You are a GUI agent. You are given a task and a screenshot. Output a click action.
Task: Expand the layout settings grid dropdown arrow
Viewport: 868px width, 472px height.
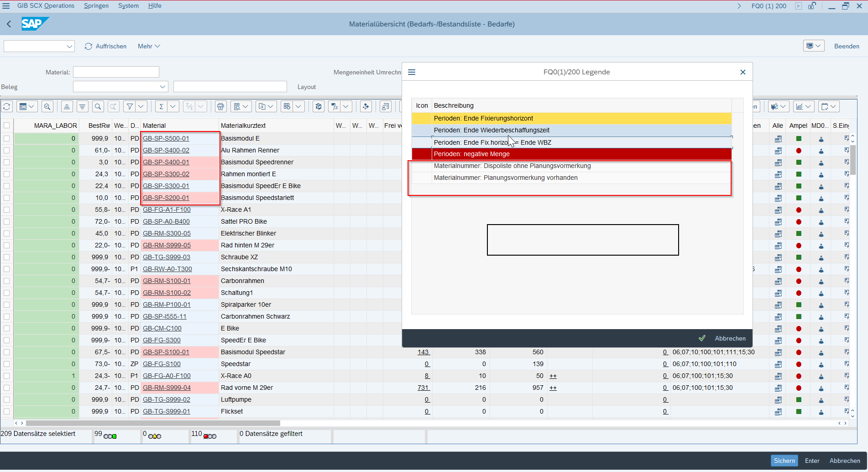pyautogui.click(x=298, y=106)
